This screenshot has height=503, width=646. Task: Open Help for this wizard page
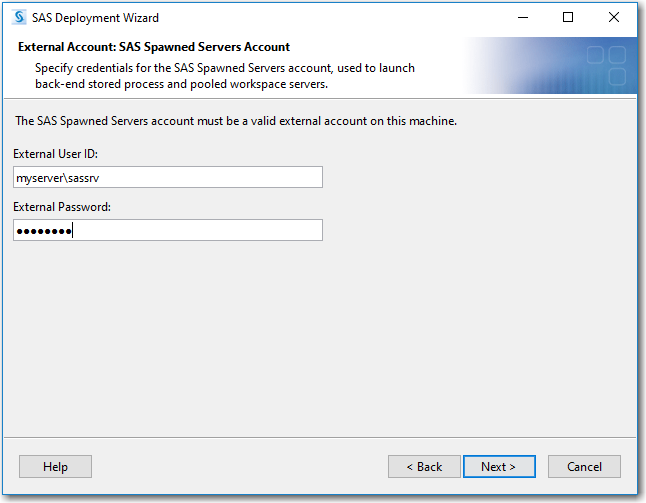(x=55, y=466)
